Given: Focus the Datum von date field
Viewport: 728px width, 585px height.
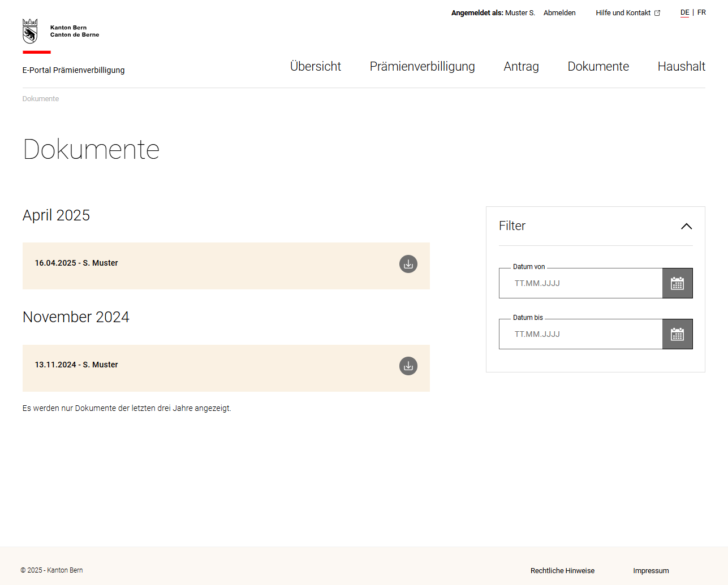Looking at the screenshot, I should 580,283.
